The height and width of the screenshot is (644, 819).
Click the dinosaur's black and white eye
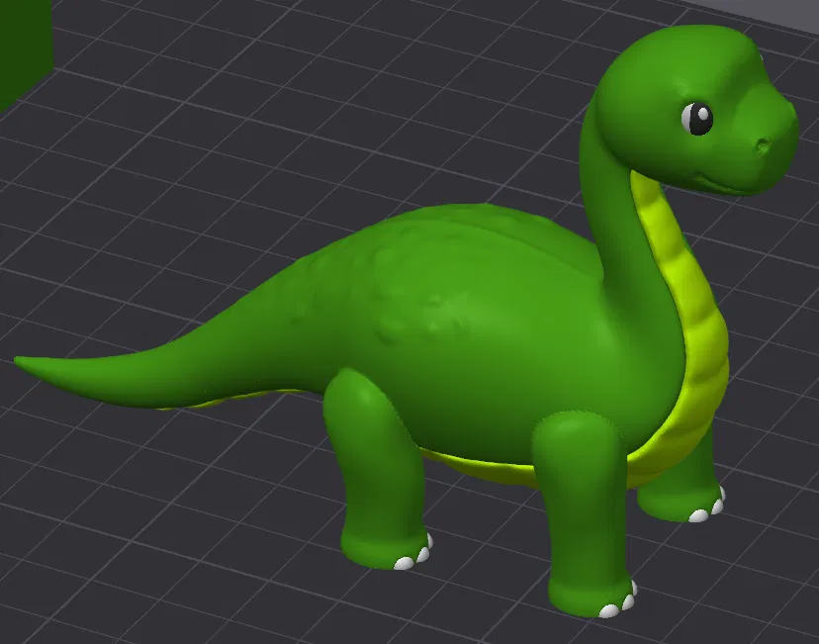pos(696,119)
